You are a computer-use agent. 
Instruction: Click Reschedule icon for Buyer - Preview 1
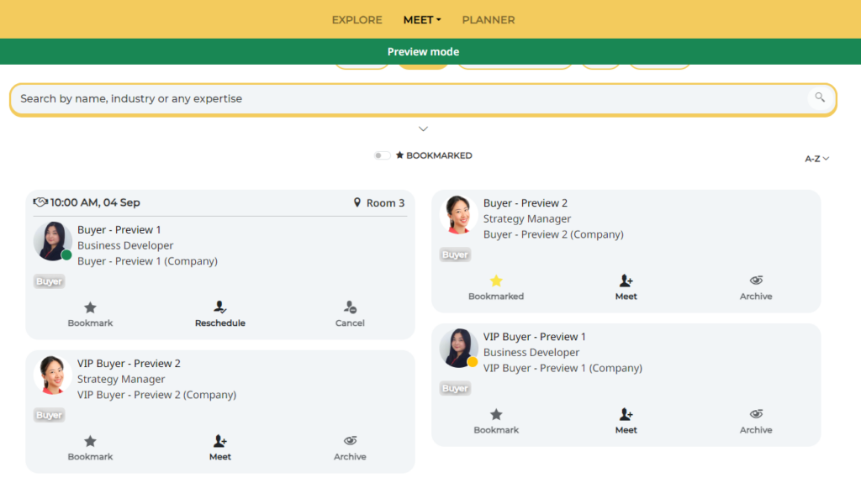(220, 308)
